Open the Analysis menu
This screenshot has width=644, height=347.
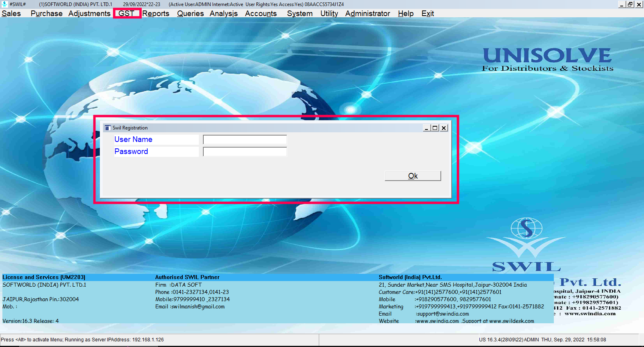coord(223,13)
